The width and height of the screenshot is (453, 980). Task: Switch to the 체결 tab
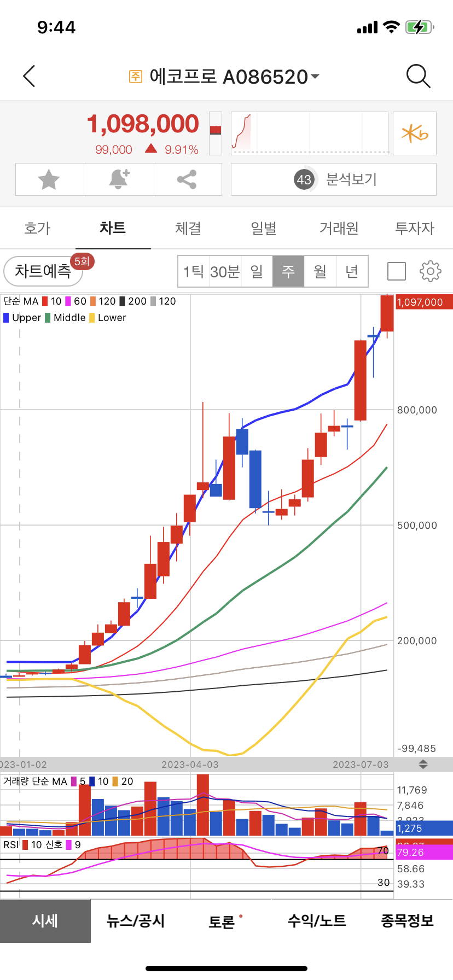pyautogui.click(x=188, y=228)
